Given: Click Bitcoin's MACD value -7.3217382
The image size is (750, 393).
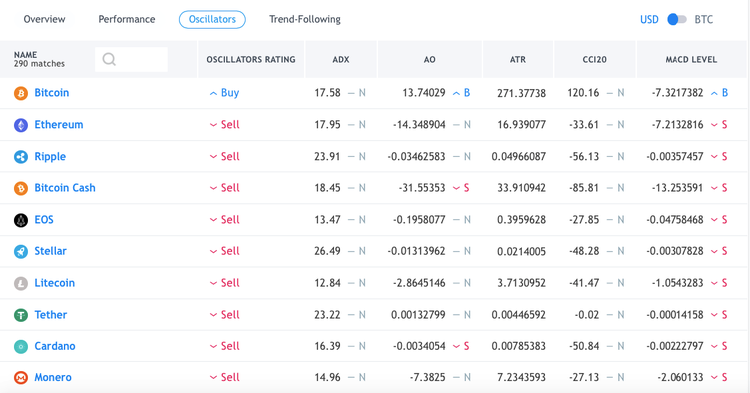Looking at the screenshot, I should [x=677, y=93].
